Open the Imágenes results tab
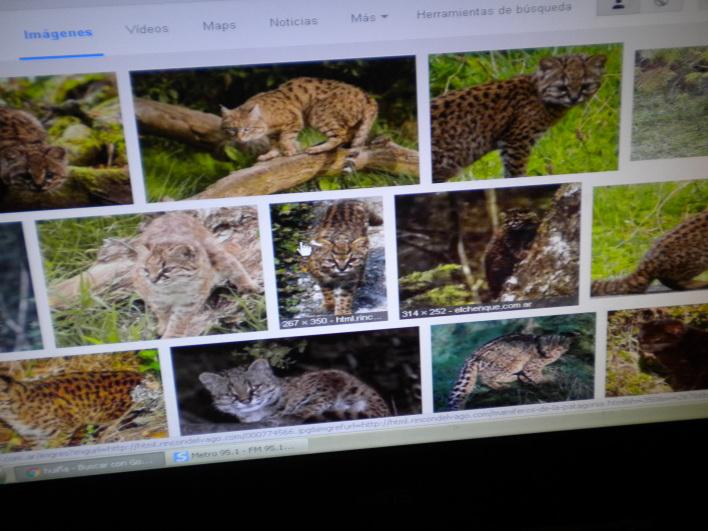Screen dimensions: 708x531 pyautogui.click(x=58, y=33)
